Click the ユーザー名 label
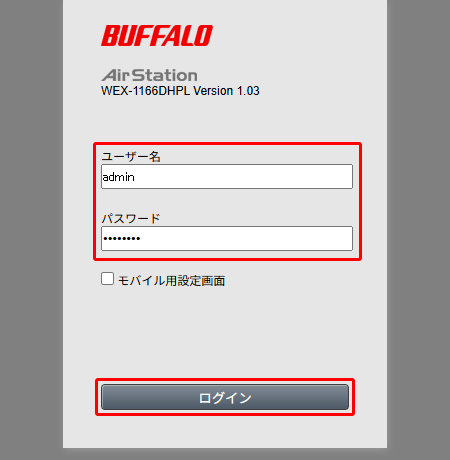450x460 pixels. pyautogui.click(x=131, y=156)
